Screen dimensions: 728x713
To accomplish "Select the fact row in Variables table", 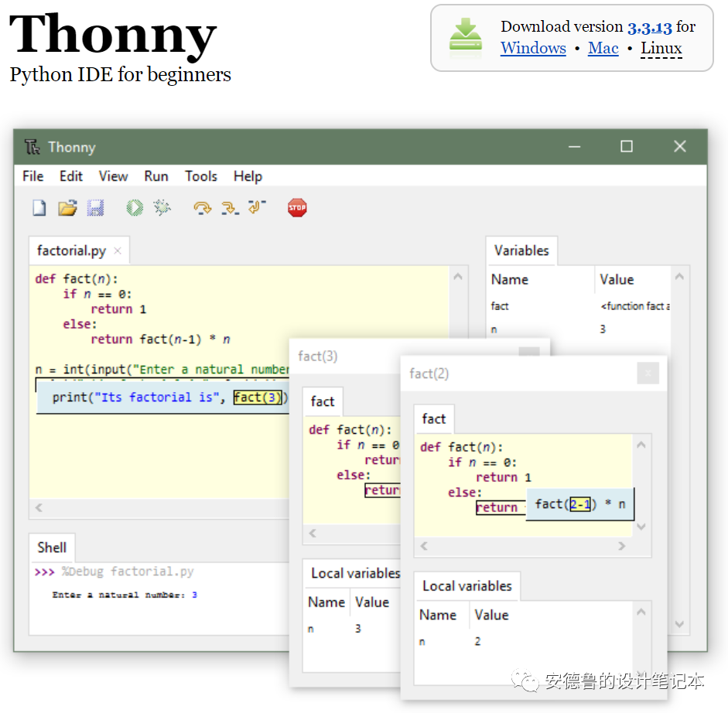I will coord(579,306).
